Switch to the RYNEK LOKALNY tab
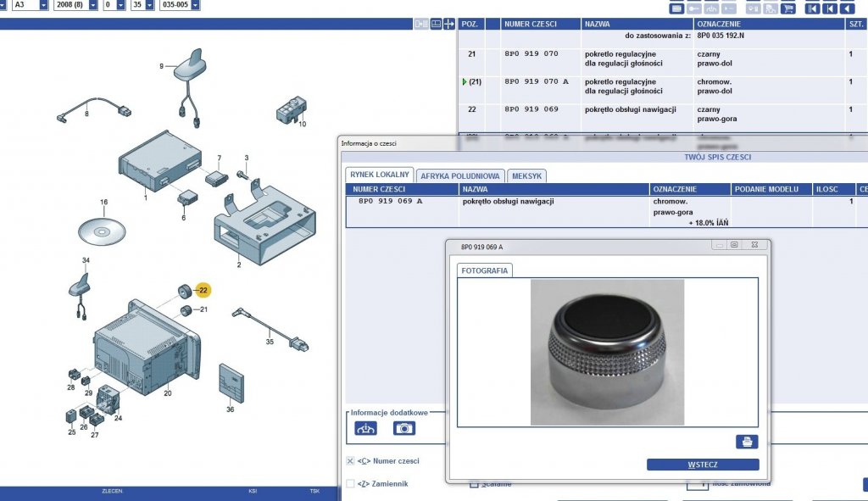The image size is (868, 501). (x=380, y=175)
